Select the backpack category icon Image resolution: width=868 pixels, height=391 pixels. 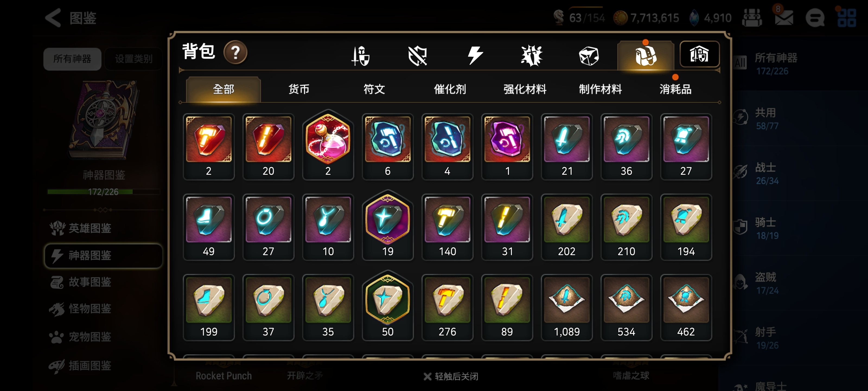[x=645, y=55]
